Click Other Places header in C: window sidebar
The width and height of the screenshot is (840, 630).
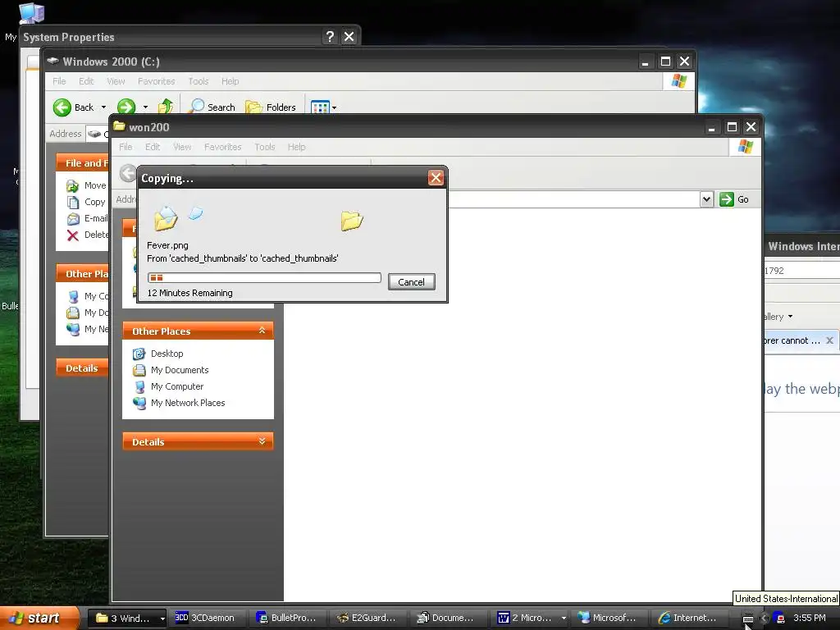pyautogui.click(x=82, y=274)
